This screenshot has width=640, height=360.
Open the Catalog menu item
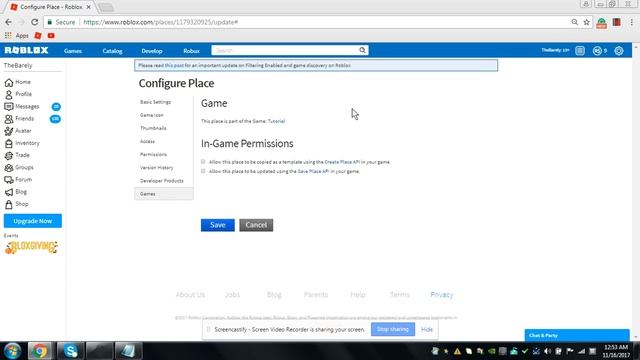click(x=112, y=51)
